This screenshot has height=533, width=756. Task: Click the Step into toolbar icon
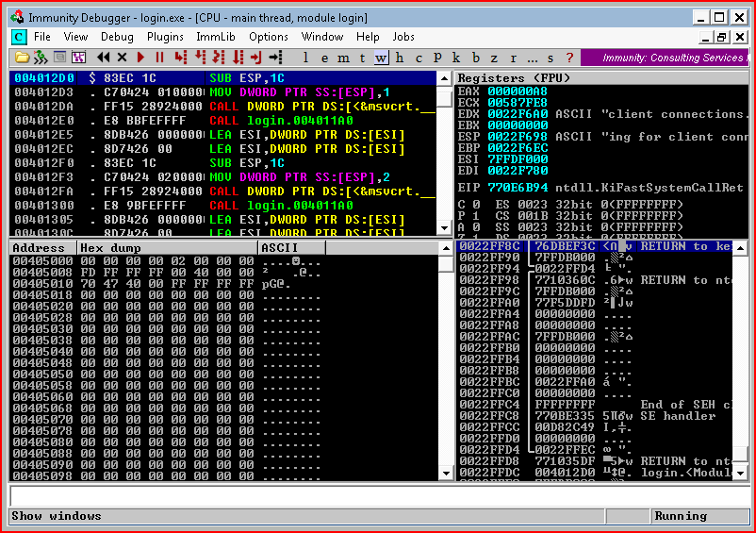click(x=181, y=58)
